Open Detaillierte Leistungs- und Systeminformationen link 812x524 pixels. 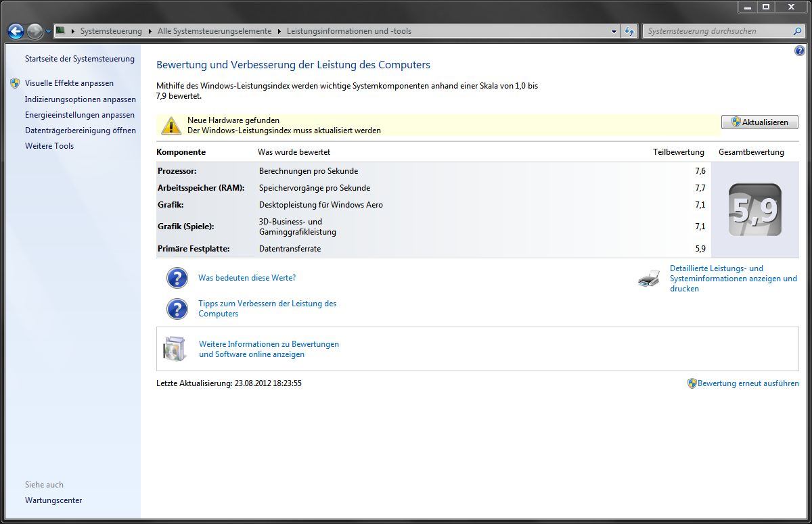[x=734, y=279]
